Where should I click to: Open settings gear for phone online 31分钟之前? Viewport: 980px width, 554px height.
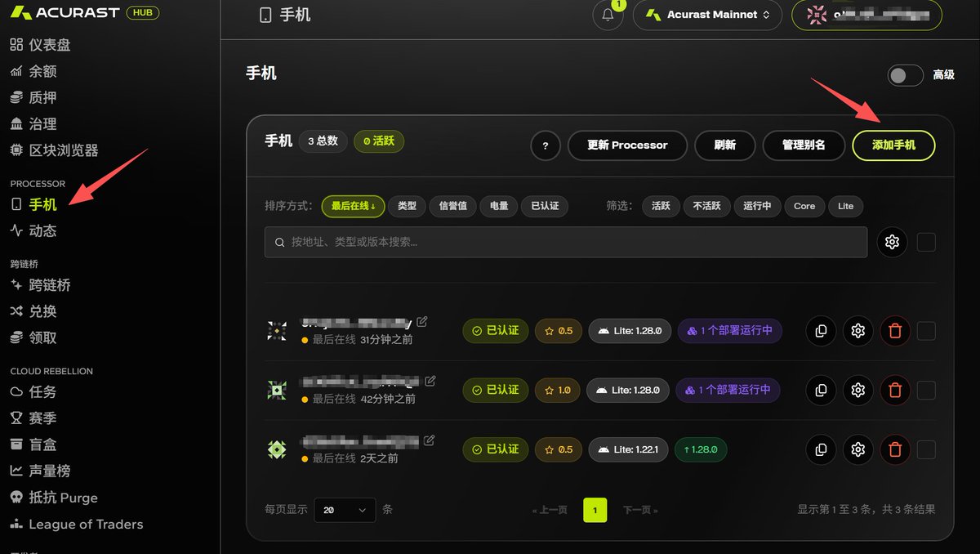point(857,331)
